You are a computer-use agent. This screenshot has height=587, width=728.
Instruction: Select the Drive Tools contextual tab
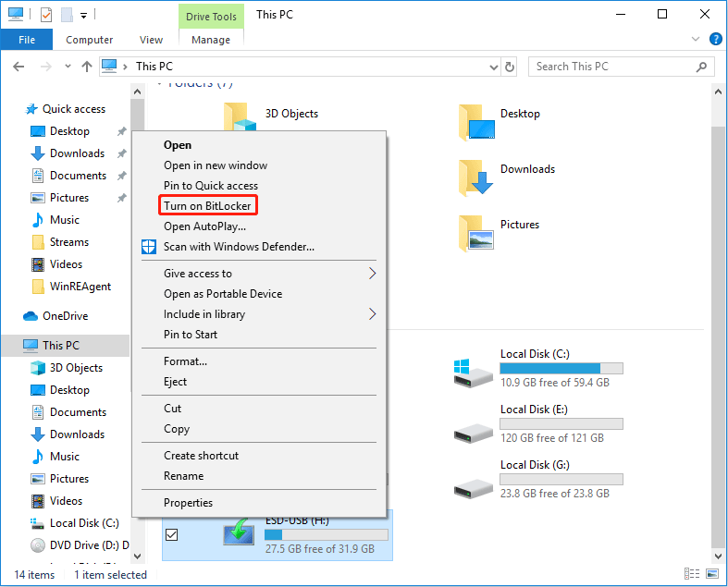click(211, 17)
